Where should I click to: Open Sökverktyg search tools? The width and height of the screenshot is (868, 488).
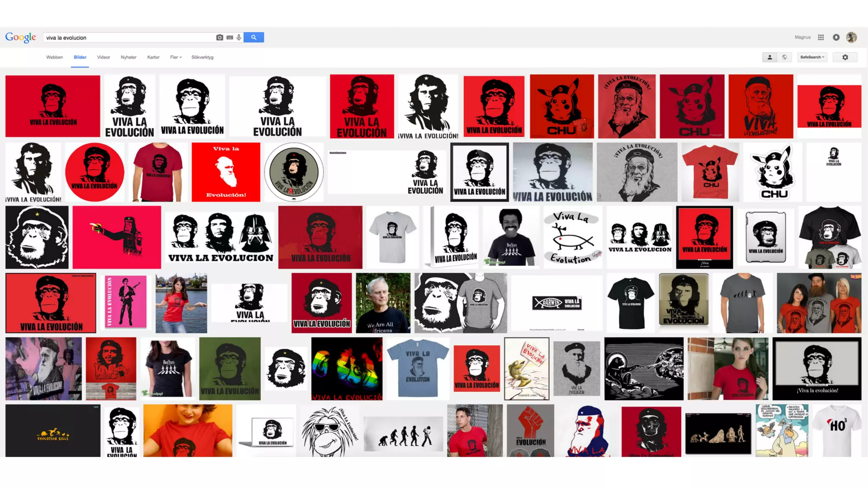pyautogui.click(x=202, y=57)
